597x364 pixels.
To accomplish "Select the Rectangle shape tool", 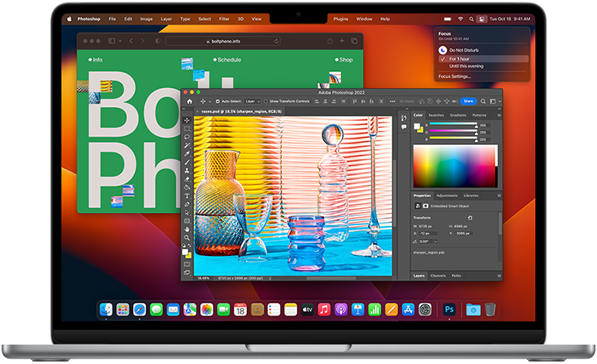I will click(x=187, y=221).
